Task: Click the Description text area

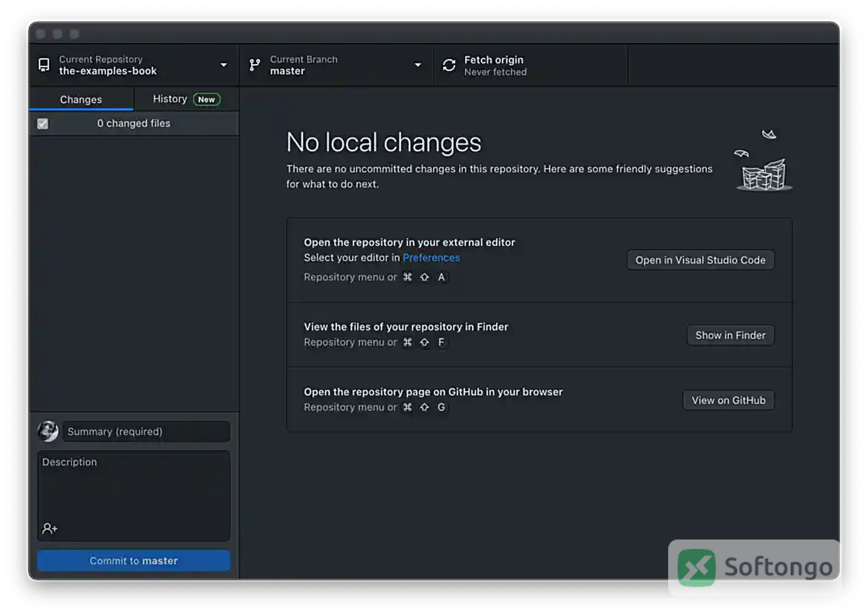Action: (x=133, y=496)
